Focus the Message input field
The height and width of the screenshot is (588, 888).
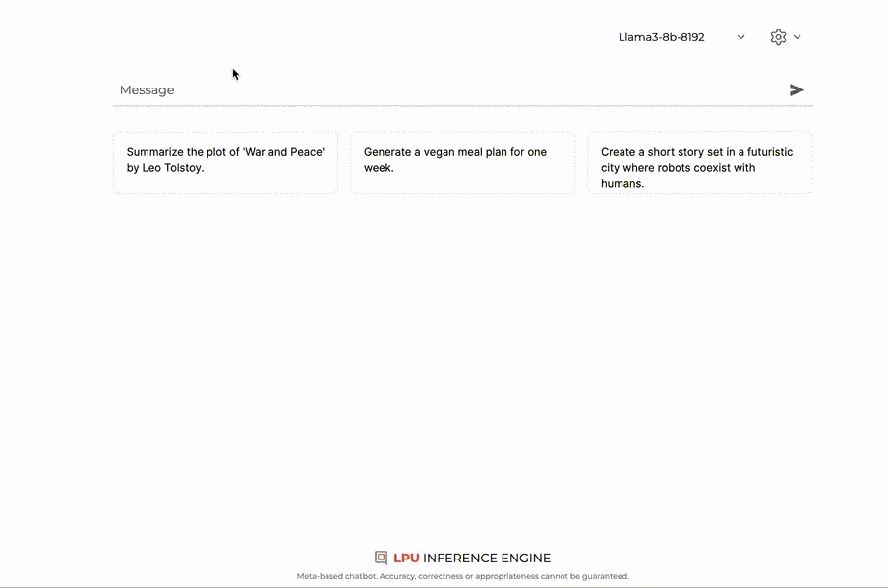coord(443,90)
